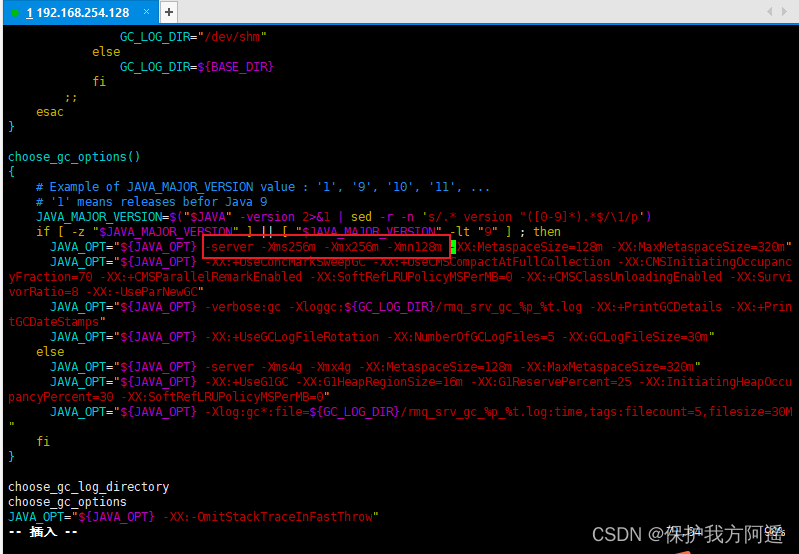Click the '-- 插入 --' insert mode indicator
The width and height of the screenshot is (799, 554).
pos(43,532)
